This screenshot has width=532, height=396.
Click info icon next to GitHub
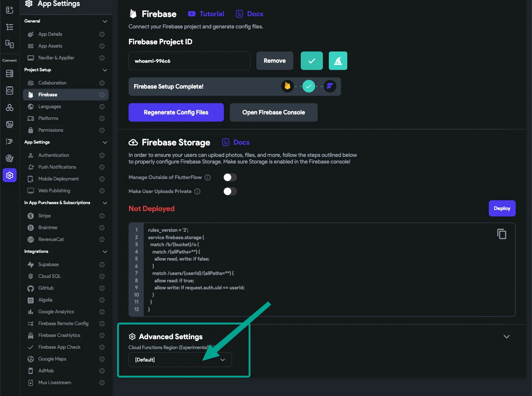[102, 288]
